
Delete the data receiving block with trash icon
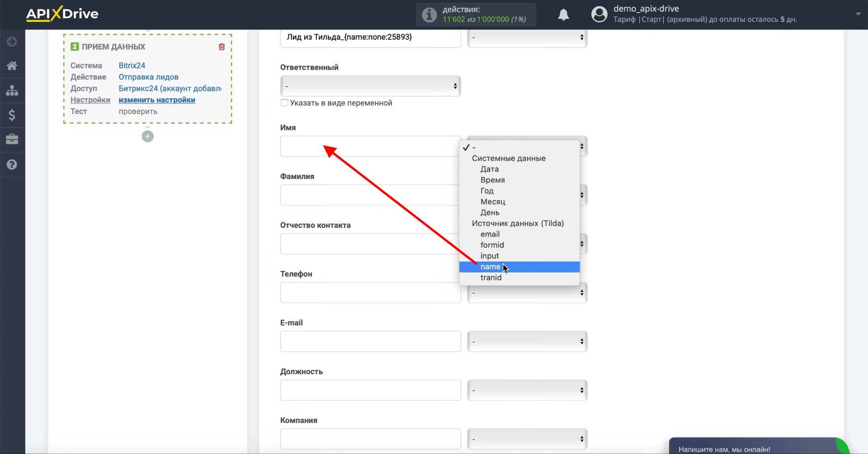point(222,47)
